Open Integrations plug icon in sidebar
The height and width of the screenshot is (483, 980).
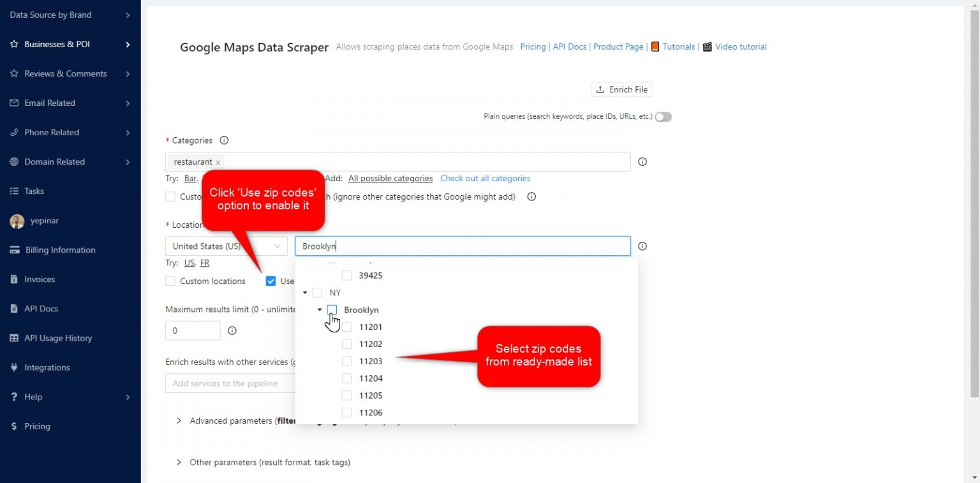[x=14, y=368]
